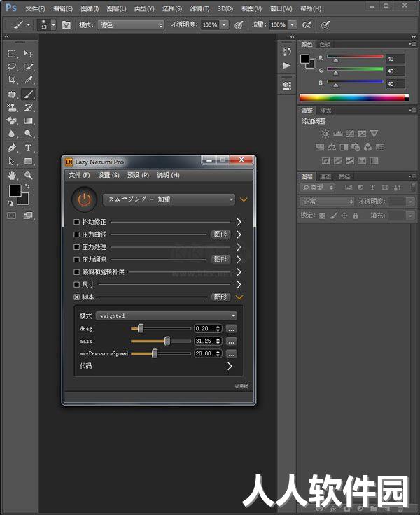Open the 预设 (P) menu in Lazy Nezumi

[x=139, y=175]
